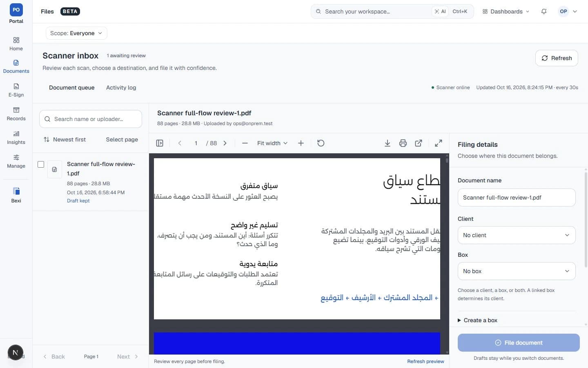
Task: Switch to Document queue tab
Action: [x=71, y=88]
